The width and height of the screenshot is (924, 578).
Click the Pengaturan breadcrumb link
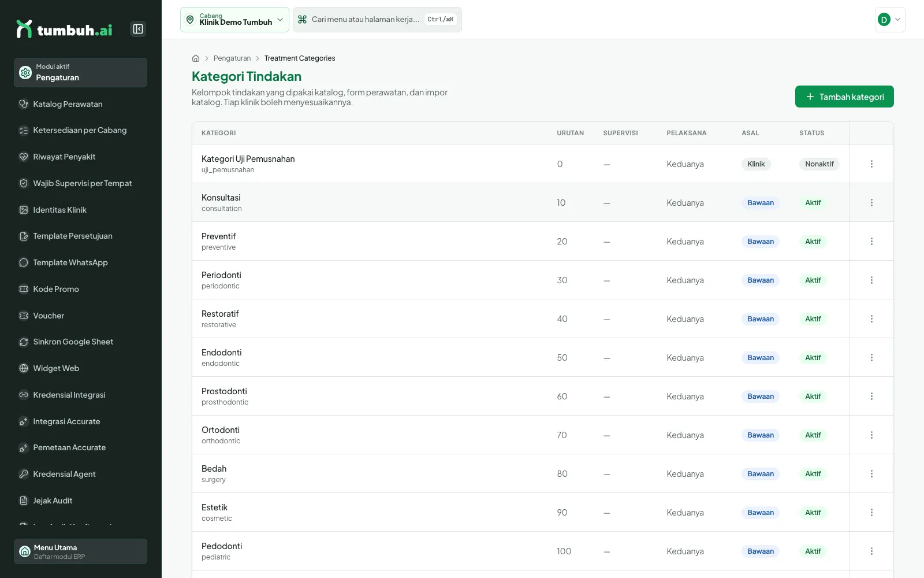[x=232, y=58]
